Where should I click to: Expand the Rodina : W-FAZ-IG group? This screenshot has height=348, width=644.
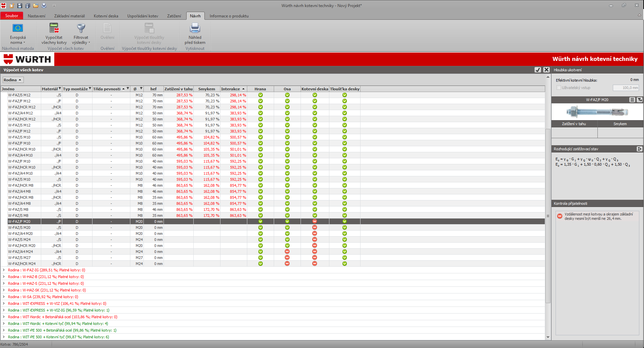click(x=4, y=270)
